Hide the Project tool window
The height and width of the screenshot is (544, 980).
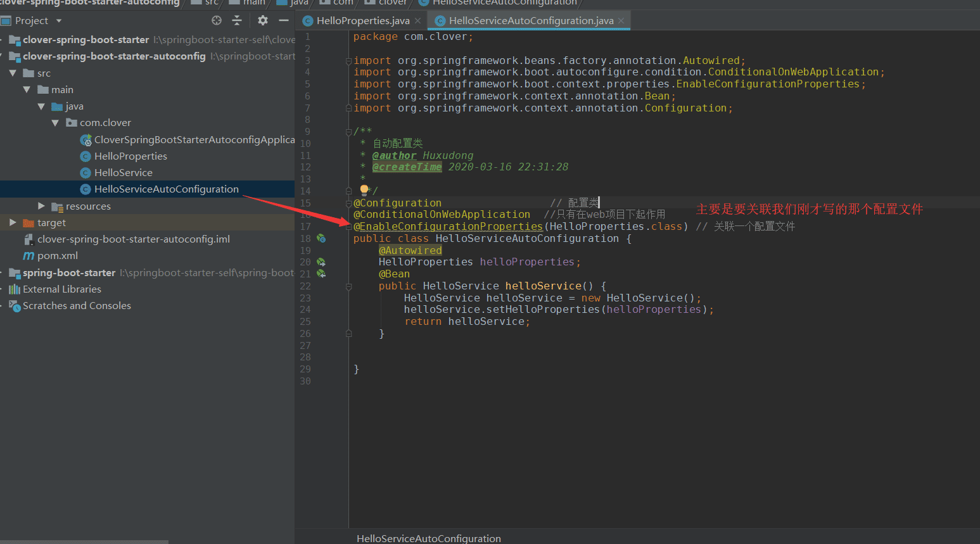284,21
